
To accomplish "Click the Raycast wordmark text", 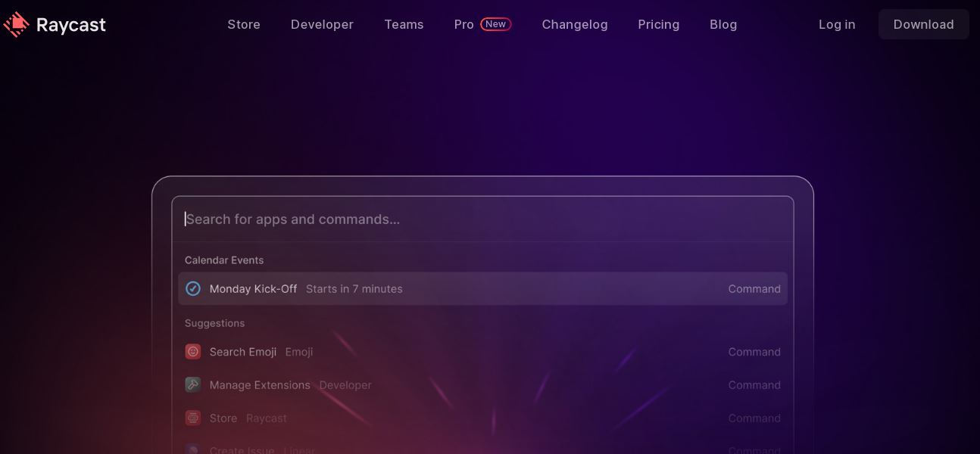I will coord(71,25).
